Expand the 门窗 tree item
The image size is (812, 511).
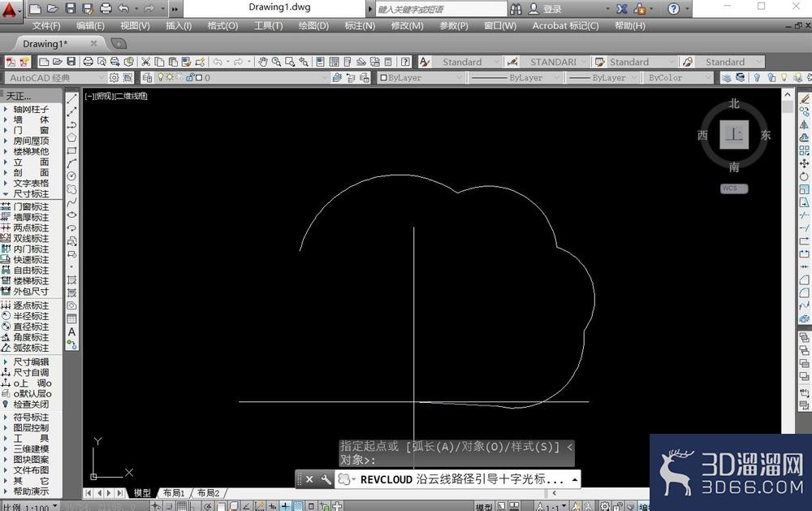(x=31, y=130)
